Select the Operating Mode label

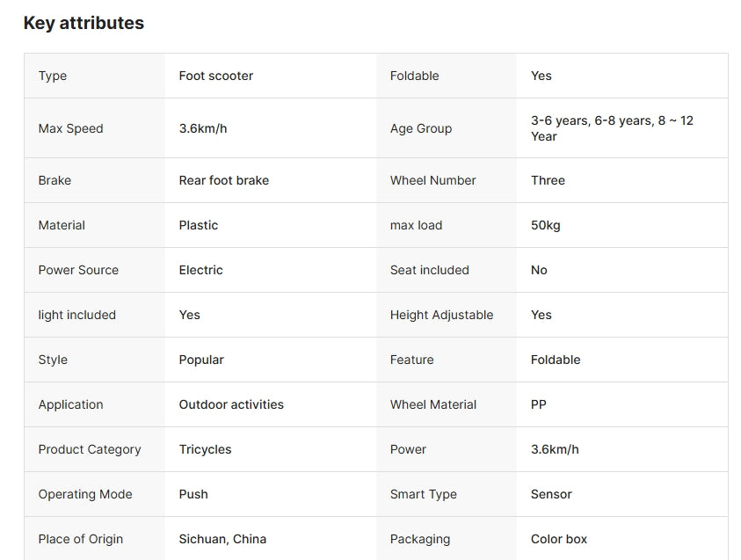85,494
